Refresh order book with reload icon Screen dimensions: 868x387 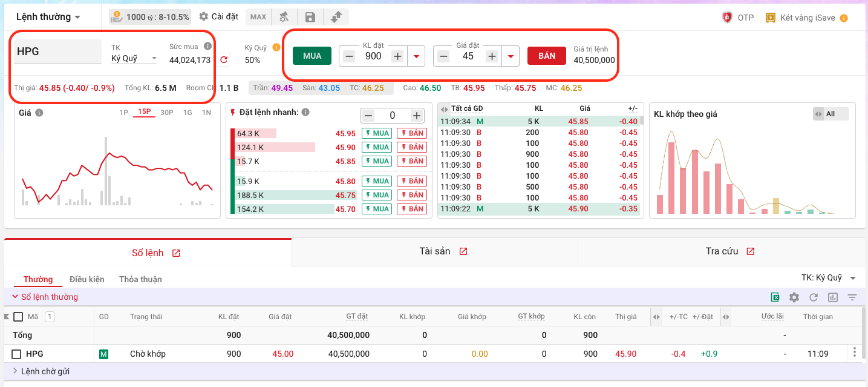click(814, 297)
